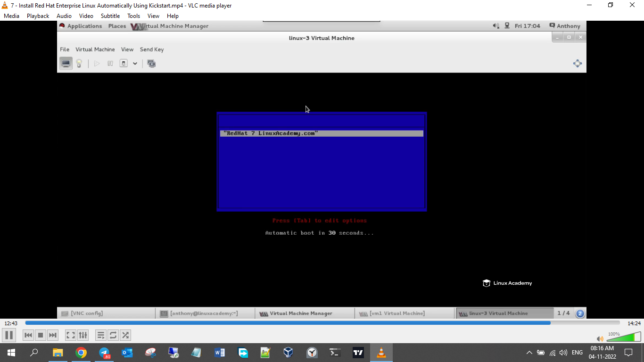Viewport: 644px width, 362px height.
Task: Open command prompt from taskbar
Action: coord(335,353)
